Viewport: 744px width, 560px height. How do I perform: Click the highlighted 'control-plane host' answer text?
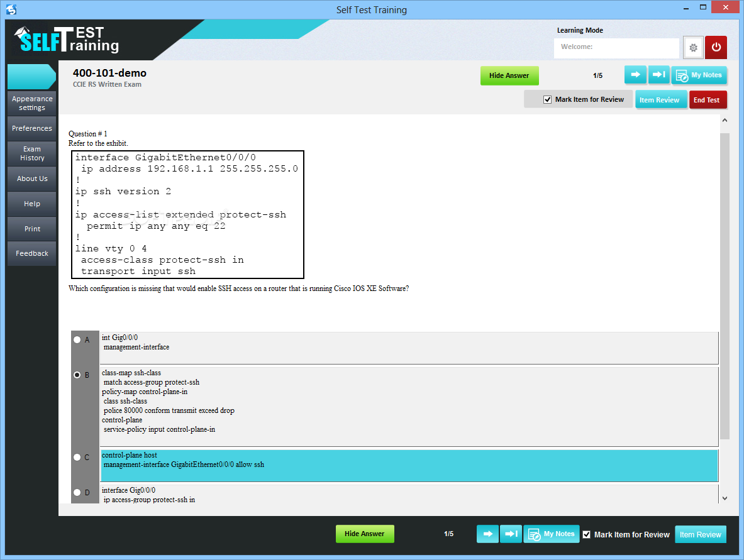point(130,455)
